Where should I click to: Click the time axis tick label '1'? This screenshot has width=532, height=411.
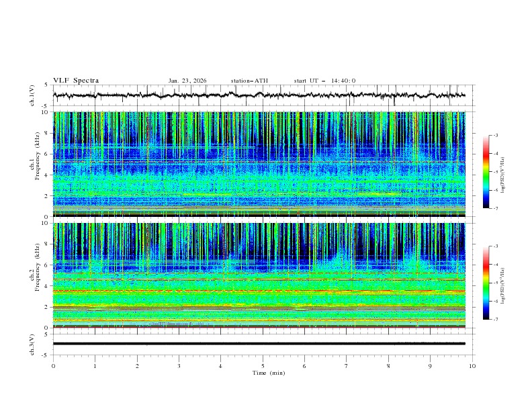(95, 366)
